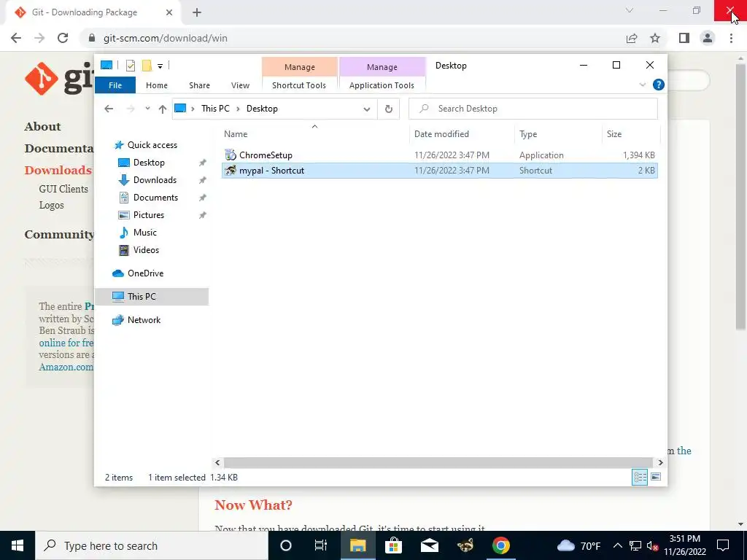Open the Application Tools tab
This screenshot has width=747, height=560.
click(x=382, y=85)
